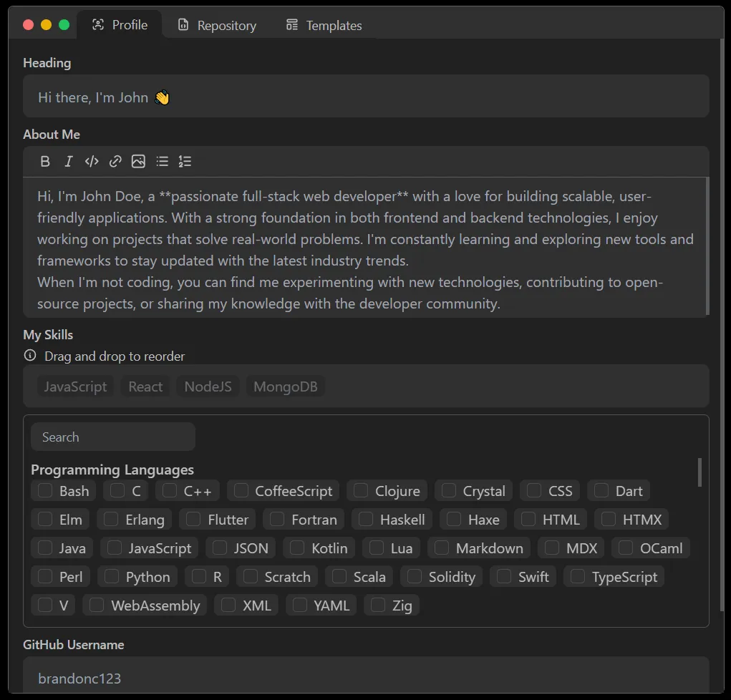Click the info icon next to drag and drop hint
The width and height of the screenshot is (731, 700).
[x=29, y=355]
